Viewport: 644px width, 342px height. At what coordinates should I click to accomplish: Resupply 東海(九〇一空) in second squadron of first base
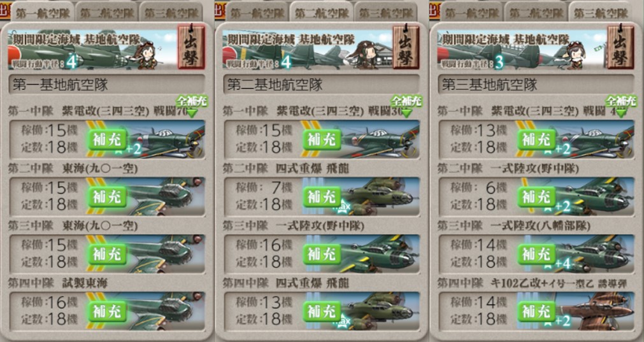(x=107, y=197)
